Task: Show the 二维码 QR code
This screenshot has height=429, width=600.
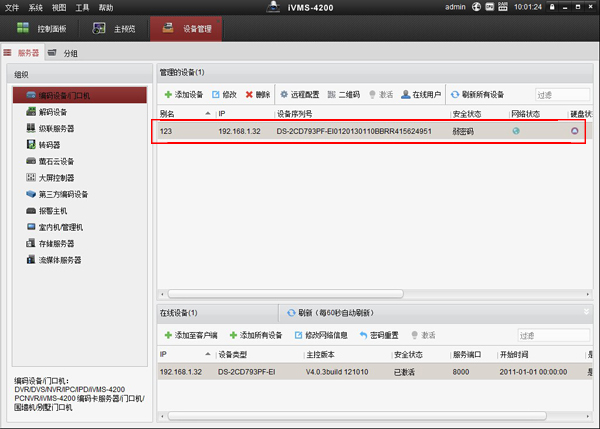Action: coord(344,95)
